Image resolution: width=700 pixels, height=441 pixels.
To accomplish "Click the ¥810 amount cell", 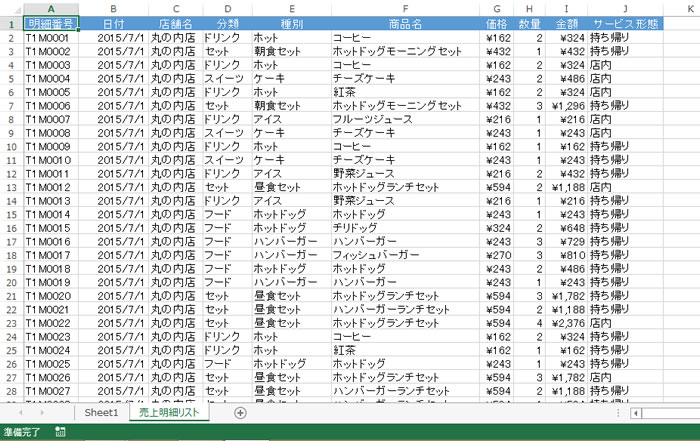I will (x=567, y=255).
